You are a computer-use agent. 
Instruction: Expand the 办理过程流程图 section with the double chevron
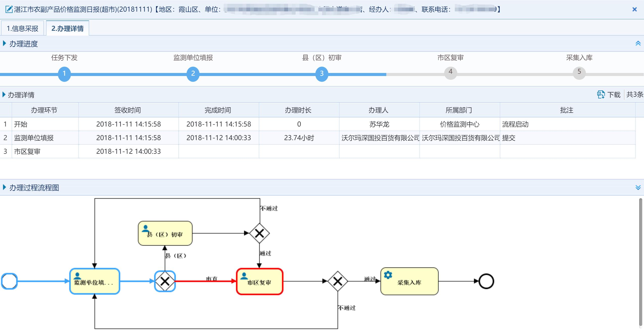tap(638, 187)
